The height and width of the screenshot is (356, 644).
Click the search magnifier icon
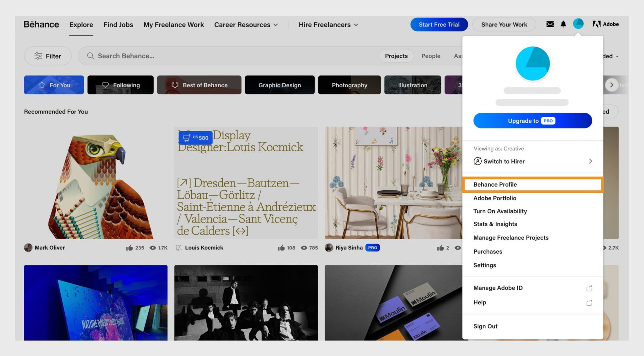point(90,56)
